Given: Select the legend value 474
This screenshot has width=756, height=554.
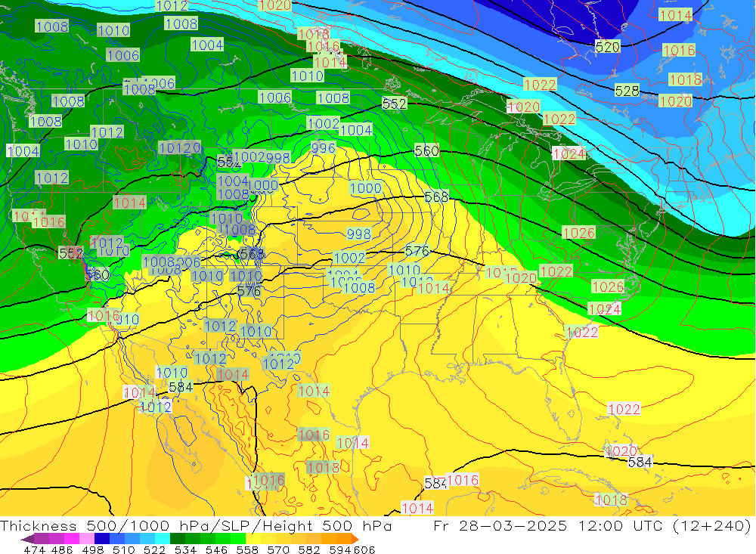Looking at the screenshot, I should click(x=34, y=549).
